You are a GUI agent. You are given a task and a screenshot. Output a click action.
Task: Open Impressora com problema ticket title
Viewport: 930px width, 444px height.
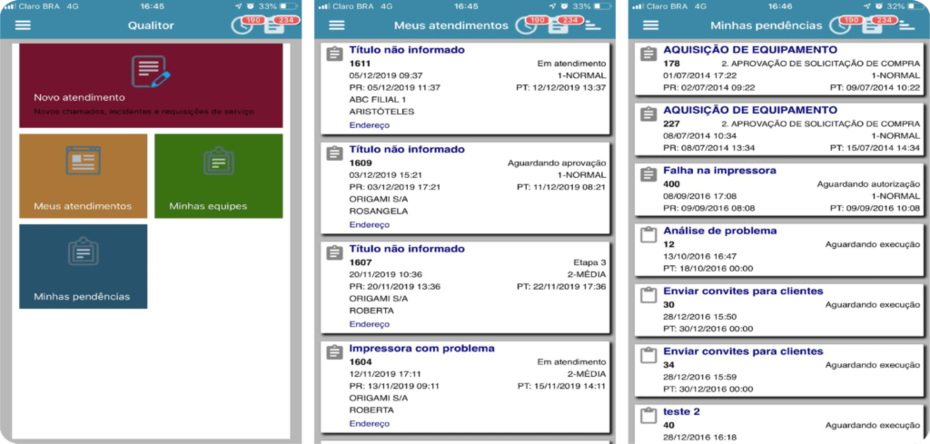coord(422,349)
